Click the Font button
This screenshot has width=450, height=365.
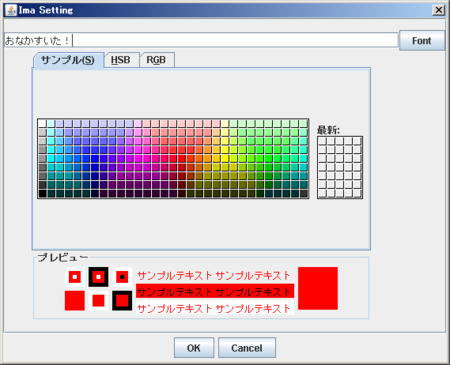422,41
